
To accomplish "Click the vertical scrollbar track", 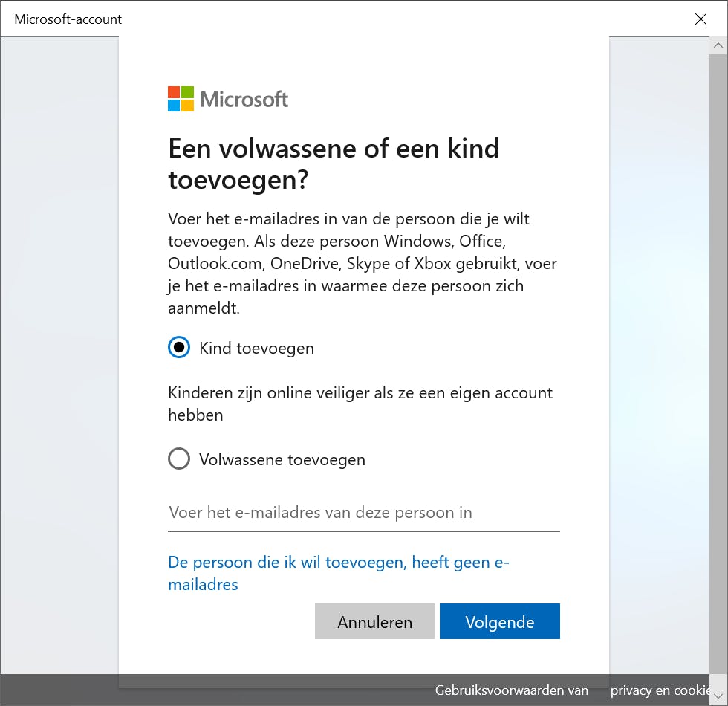I will coord(718,372).
